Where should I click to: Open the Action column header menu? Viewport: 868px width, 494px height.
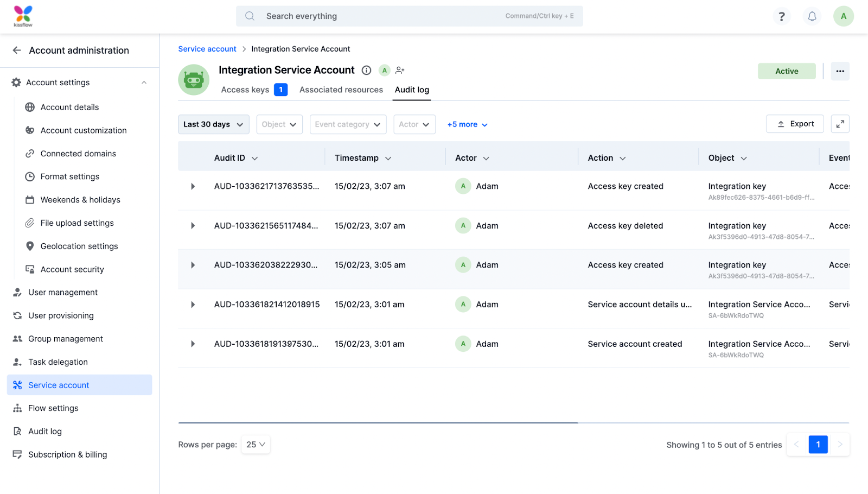coord(623,159)
